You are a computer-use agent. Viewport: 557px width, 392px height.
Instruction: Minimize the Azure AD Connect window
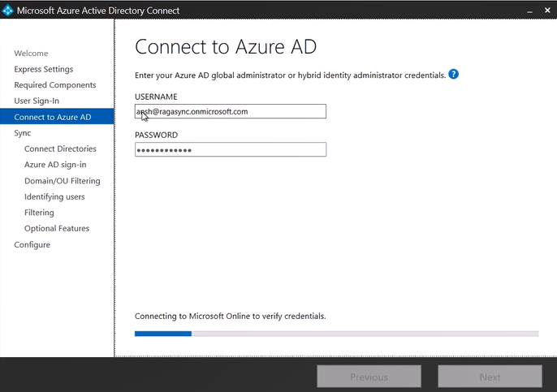(x=529, y=11)
